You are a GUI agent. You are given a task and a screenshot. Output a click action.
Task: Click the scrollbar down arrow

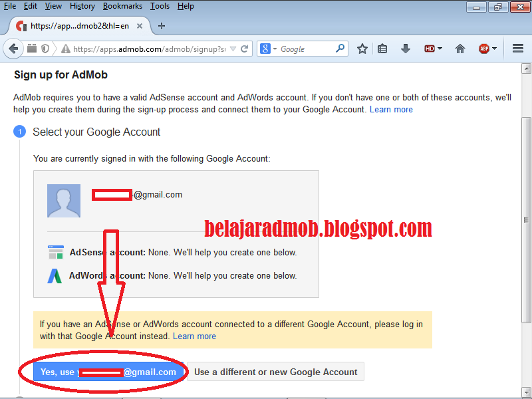coord(526,392)
